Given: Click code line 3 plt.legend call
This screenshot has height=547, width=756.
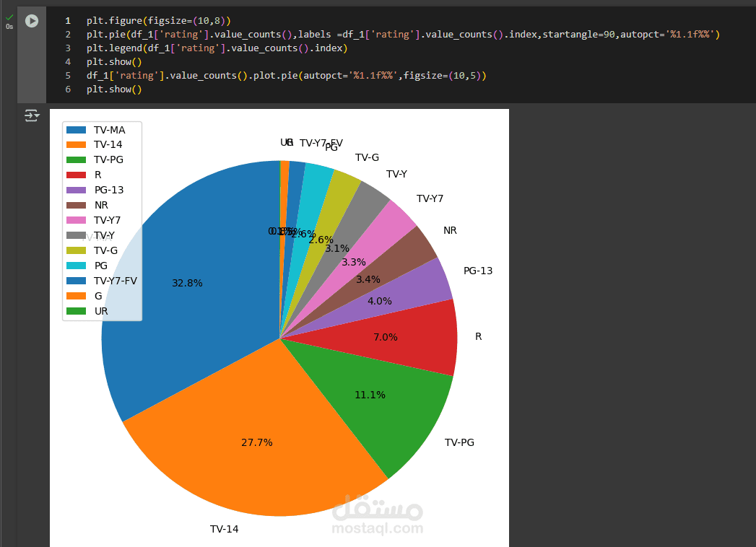Looking at the screenshot, I should coord(217,48).
